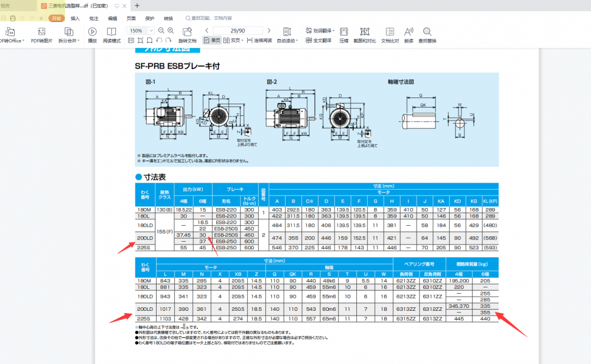Click the 旋转文档 rotate document icon
The image size is (591, 364).
point(186,32)
